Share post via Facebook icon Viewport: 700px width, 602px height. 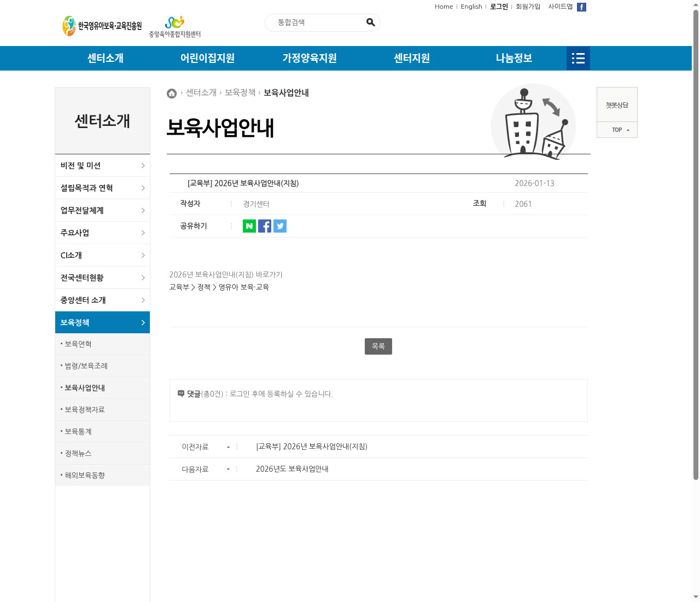click(265, 226)
